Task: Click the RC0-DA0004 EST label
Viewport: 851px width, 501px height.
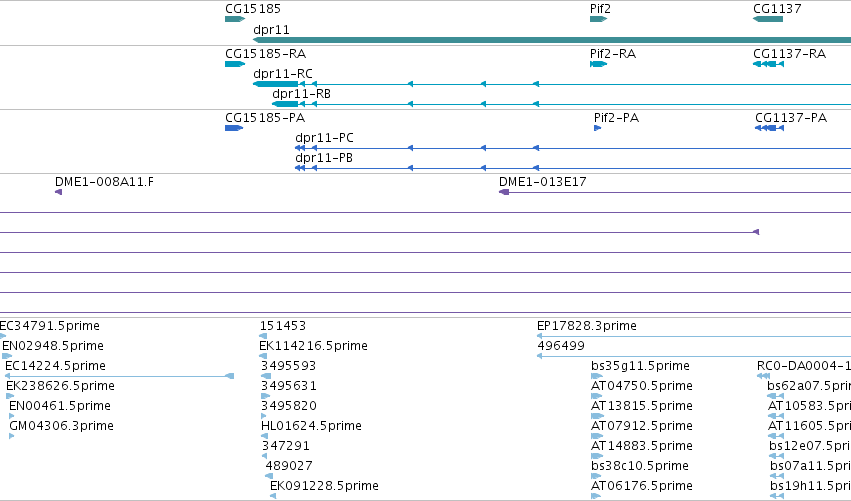Action: pos(804,366)
